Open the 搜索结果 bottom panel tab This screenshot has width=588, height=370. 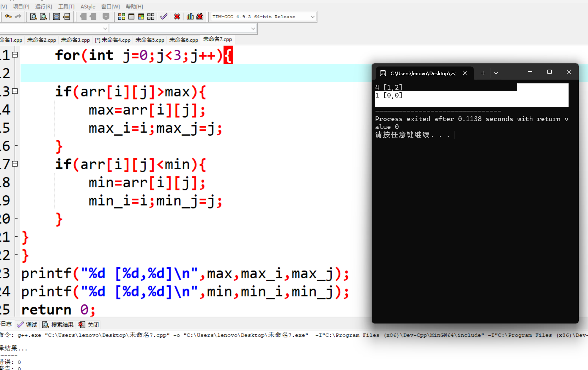pyautogui.click(x=58, y=325)
